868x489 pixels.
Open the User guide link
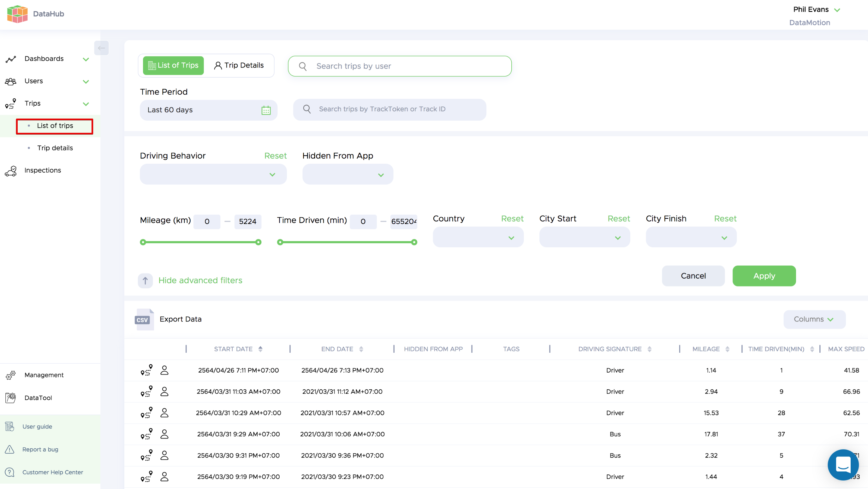(x=37, y=426)
